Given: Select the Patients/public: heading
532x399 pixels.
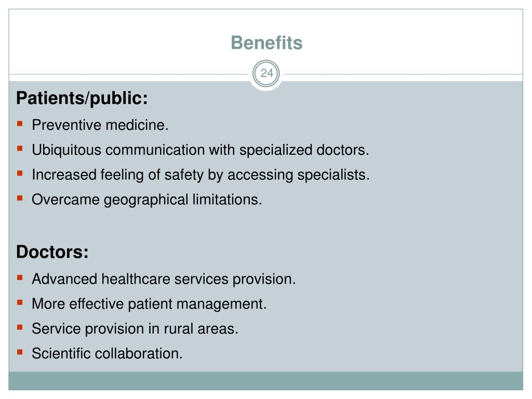Looking at the screenshot, I should (x=82, y=98).
